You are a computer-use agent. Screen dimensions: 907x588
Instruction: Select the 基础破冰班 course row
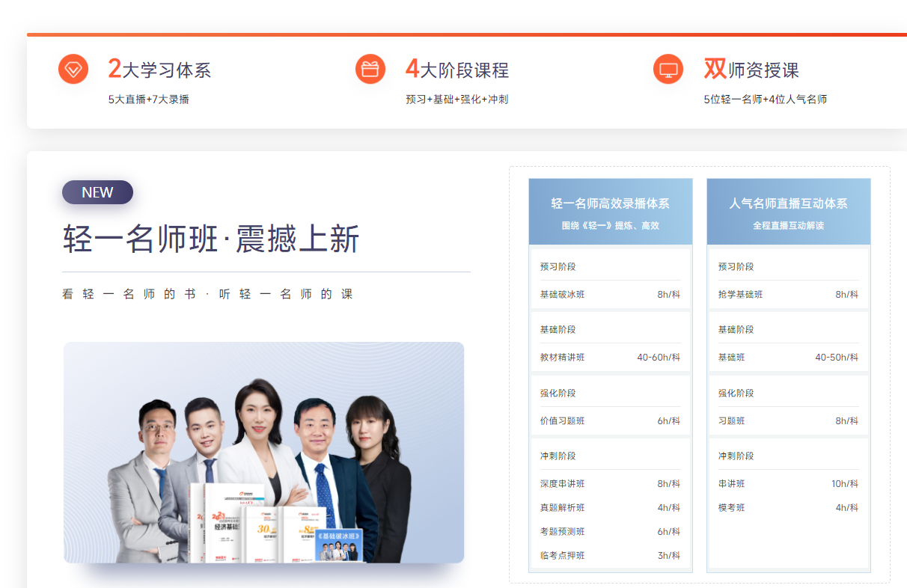(610, 295)
